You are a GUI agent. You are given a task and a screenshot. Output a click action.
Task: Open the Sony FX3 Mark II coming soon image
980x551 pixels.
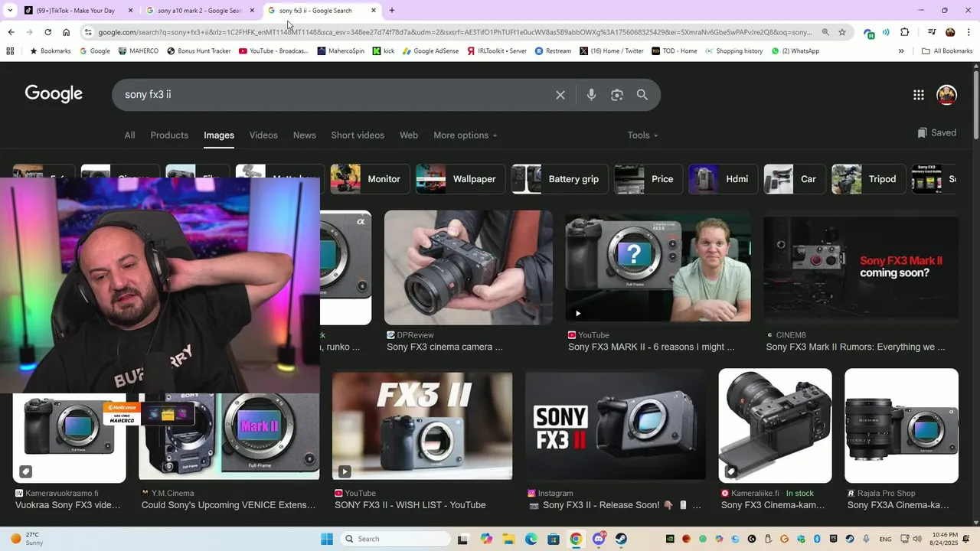pos(861,268)
